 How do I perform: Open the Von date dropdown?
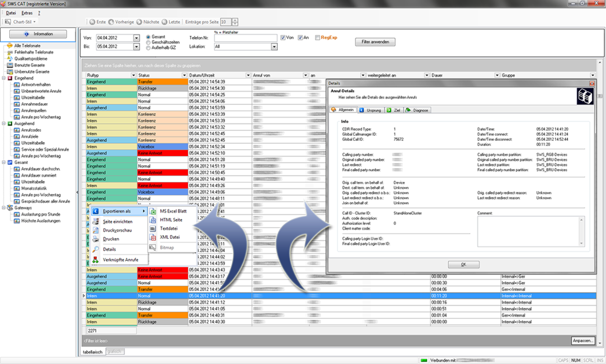coord(136,38)
